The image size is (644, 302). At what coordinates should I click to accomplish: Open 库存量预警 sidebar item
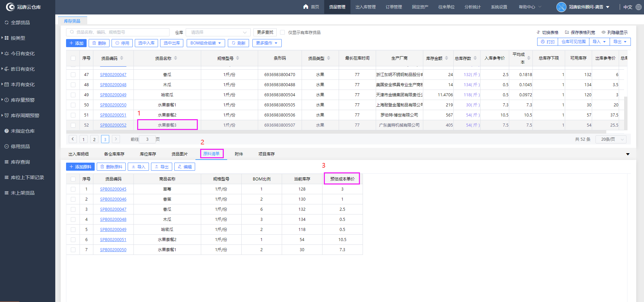(22, 100)
